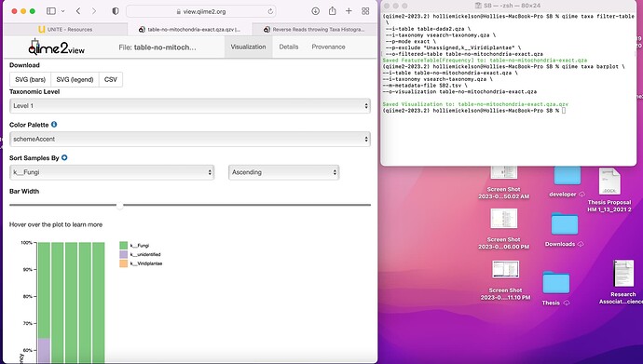
Task: Open the sidebar toggle dropdown chevron
Action: pyautogui.click(x=62, y=11)
